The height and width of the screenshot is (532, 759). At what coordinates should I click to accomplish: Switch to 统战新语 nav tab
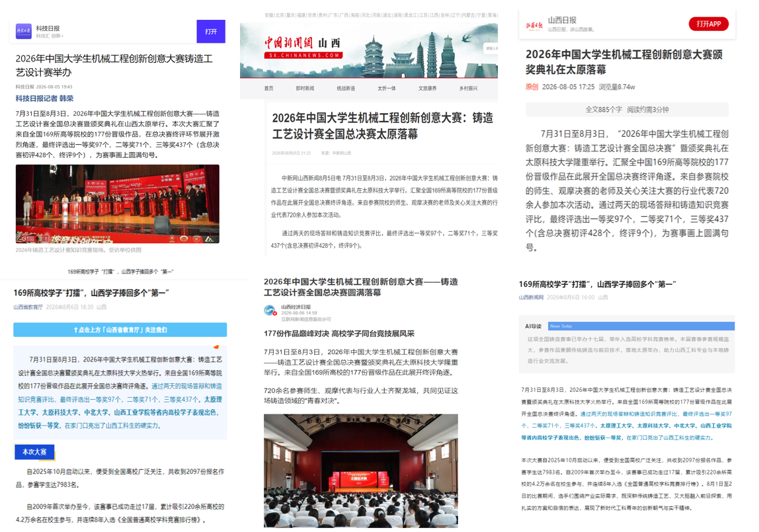pyautogui.click(x=346, y=89)
